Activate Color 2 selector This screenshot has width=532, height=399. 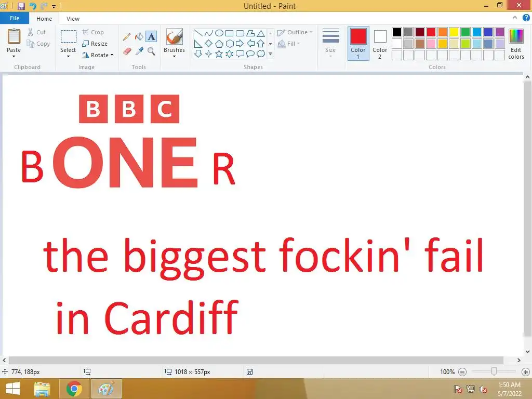(x=380, y=44)
